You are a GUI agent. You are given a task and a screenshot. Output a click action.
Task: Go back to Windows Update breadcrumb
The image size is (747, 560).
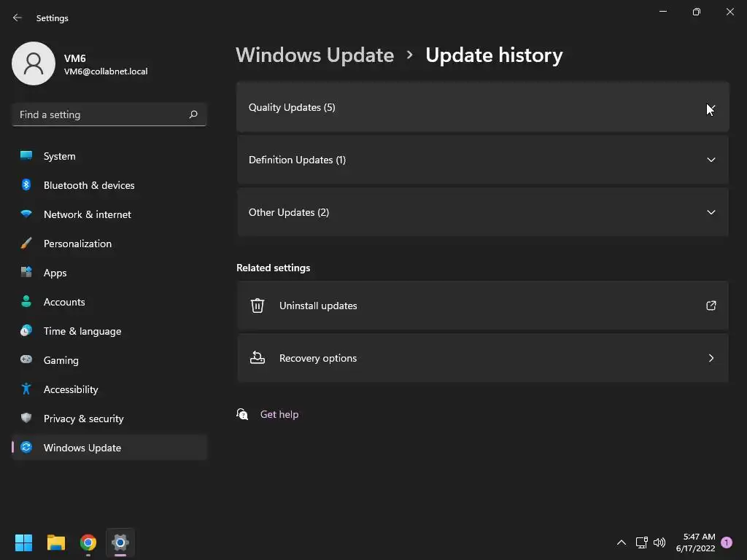(x=314, y=55)
